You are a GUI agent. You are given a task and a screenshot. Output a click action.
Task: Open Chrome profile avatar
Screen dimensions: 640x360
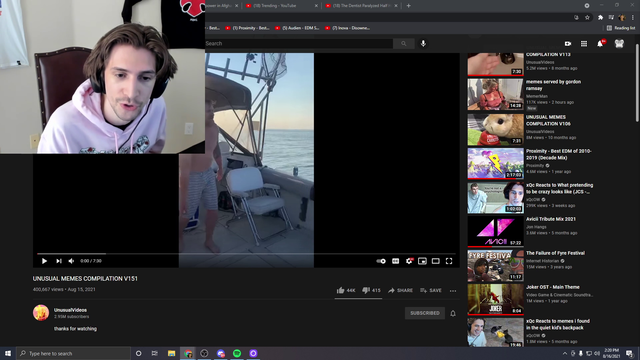[x=622, y=17]
